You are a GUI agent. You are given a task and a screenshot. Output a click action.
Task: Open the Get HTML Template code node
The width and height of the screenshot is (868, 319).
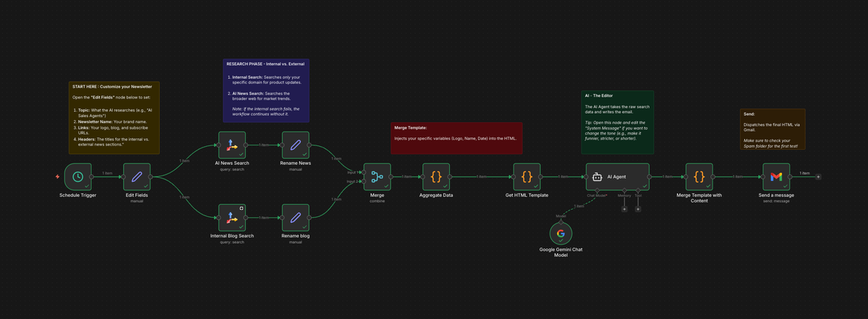point(527,176)
